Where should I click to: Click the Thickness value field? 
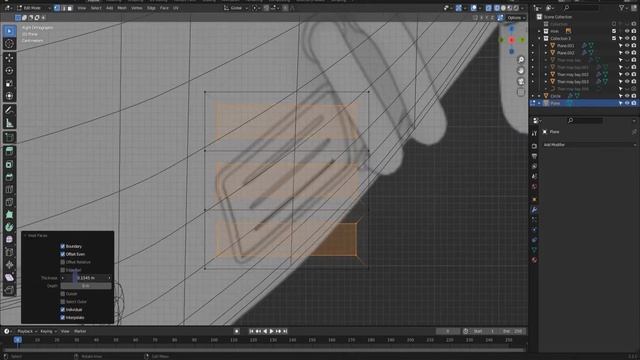86,278
